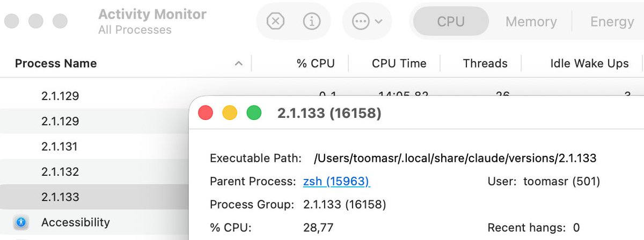Close the 2.1.133 (16158) info window
This screenshot has height=240, width=644.
point(206,113)
